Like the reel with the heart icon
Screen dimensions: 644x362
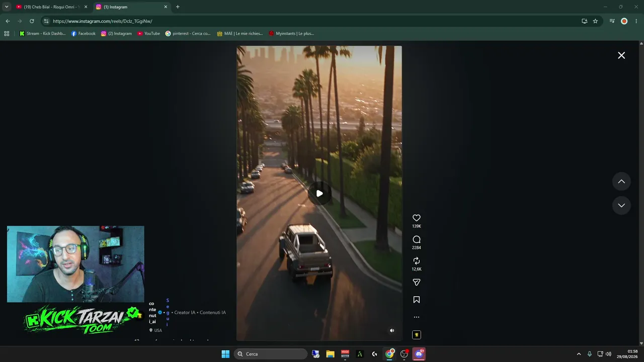coord(417,218)
